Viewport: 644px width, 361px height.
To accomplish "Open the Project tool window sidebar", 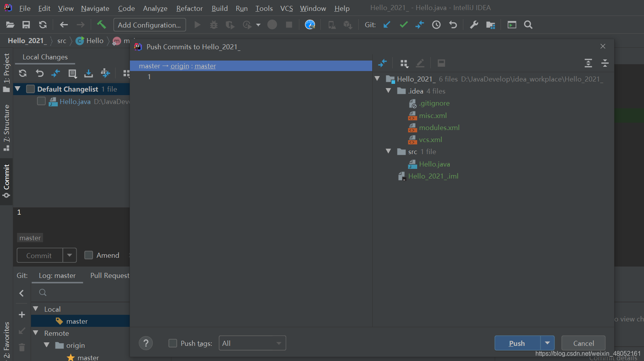I will pyautogui.click(x=6, y=73).
